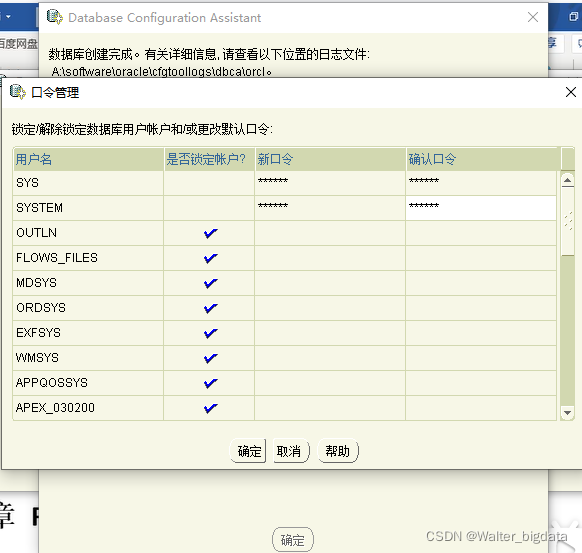Toggle lock checkbox for FLOWS_FILES account

[210, 258]
